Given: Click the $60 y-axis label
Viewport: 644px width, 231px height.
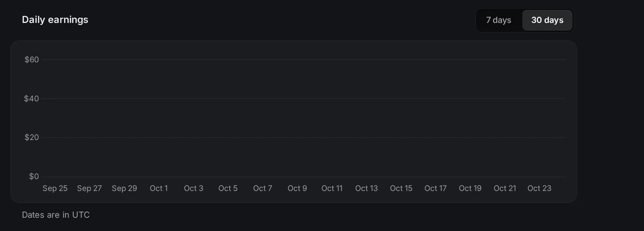Looking at the screenshot, I should (x=32, y=60).
